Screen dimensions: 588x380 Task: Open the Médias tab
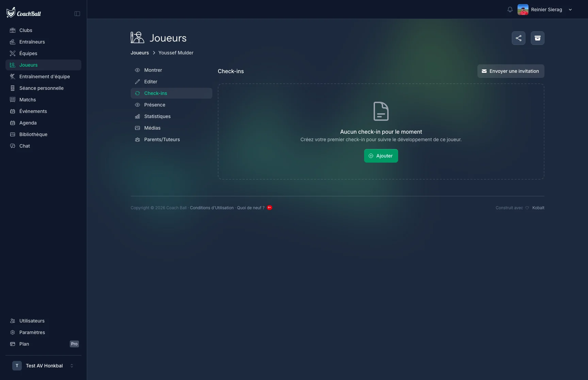[171, 128]
